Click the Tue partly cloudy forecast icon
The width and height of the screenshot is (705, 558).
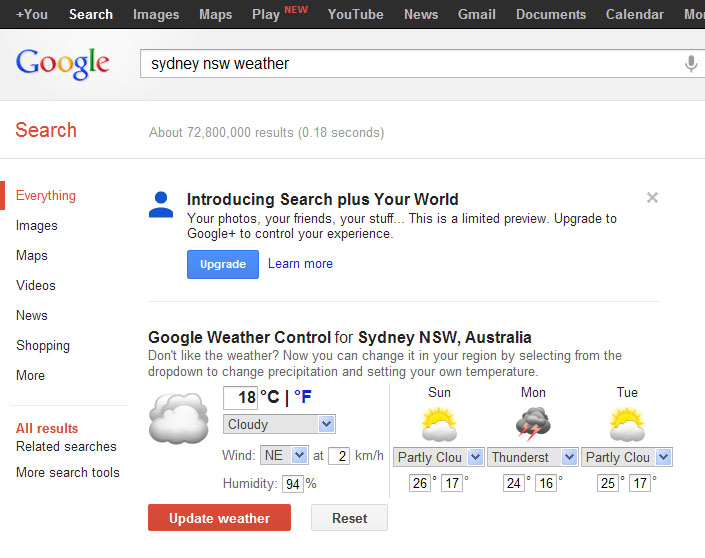pyautogui.click(x=627, y=424)
